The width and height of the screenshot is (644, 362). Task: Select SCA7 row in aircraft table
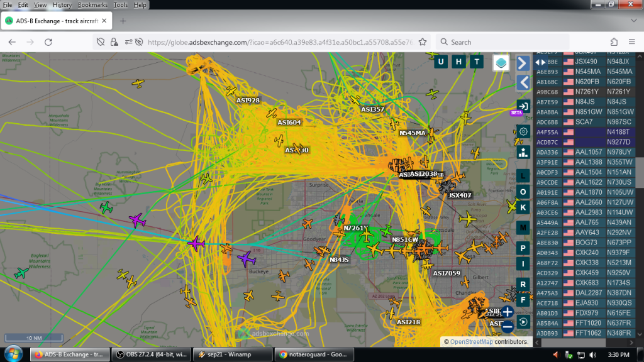586,122
